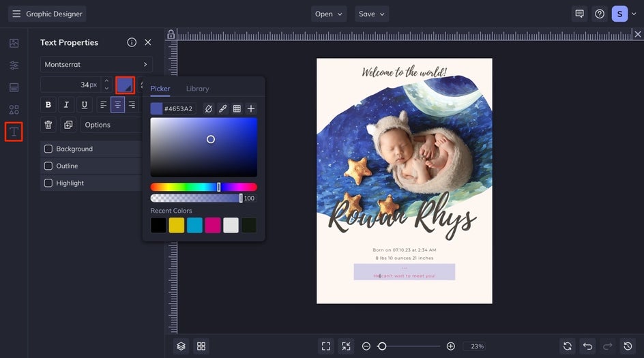Undo the last action

[x=588, y=346]
